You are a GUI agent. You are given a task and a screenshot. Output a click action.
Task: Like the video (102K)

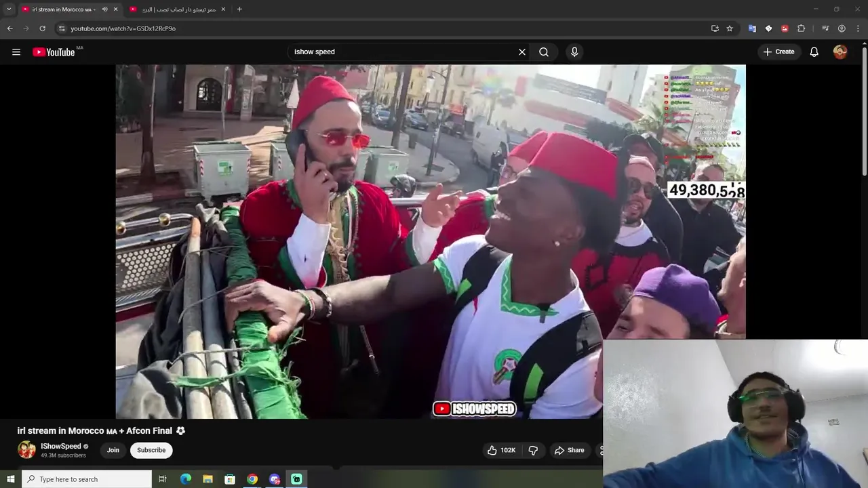click(501, 450)
